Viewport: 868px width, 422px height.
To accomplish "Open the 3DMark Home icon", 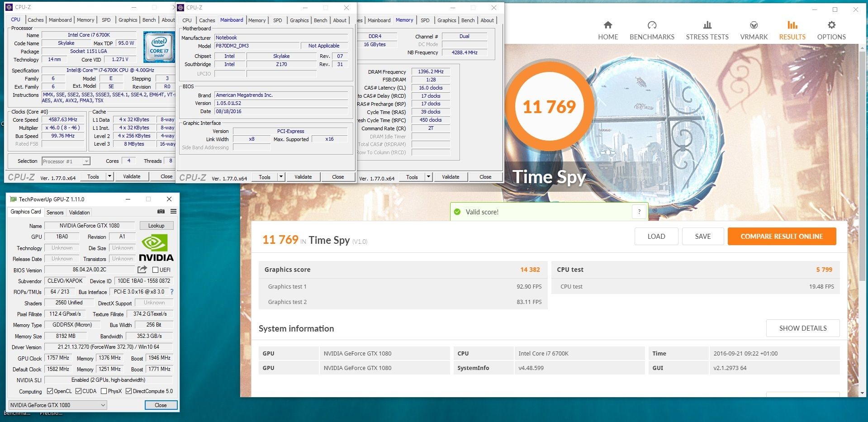I will pyautogui.click(x=607, y=25).
